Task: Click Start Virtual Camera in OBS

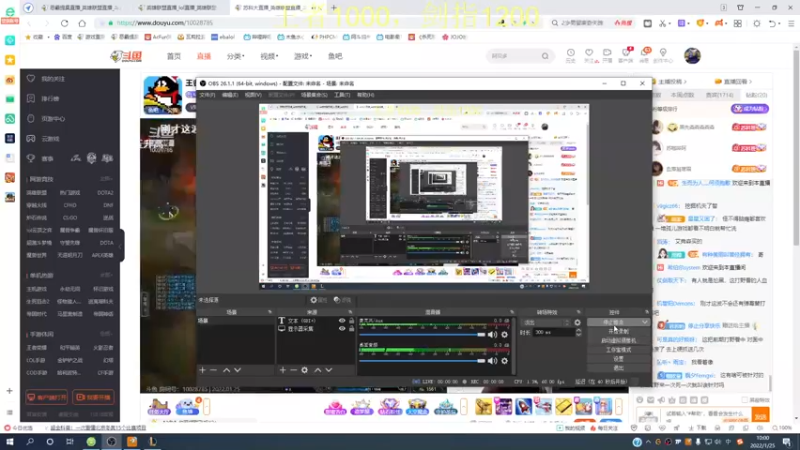Action: (x=618, y=340)
